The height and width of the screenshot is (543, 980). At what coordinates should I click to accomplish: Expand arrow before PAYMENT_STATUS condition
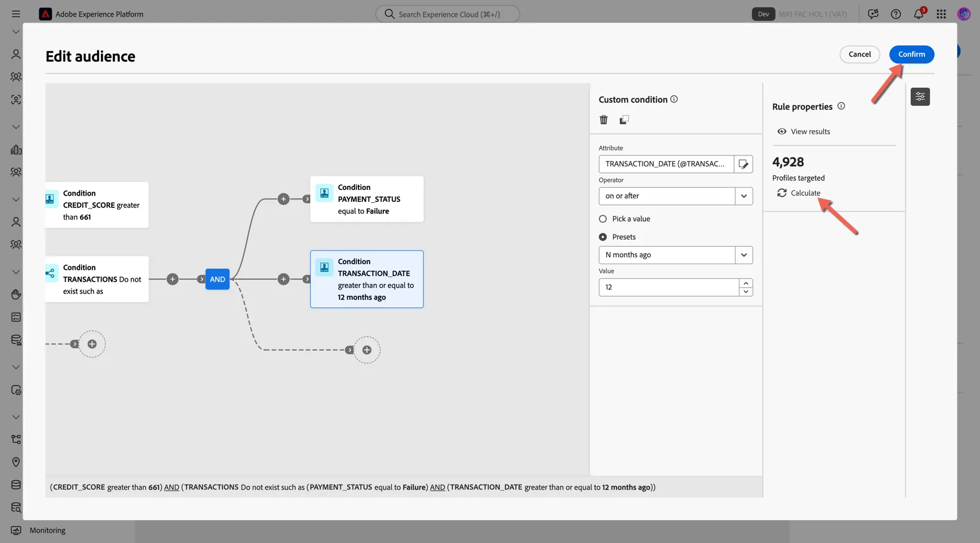[x=306, y=199]
